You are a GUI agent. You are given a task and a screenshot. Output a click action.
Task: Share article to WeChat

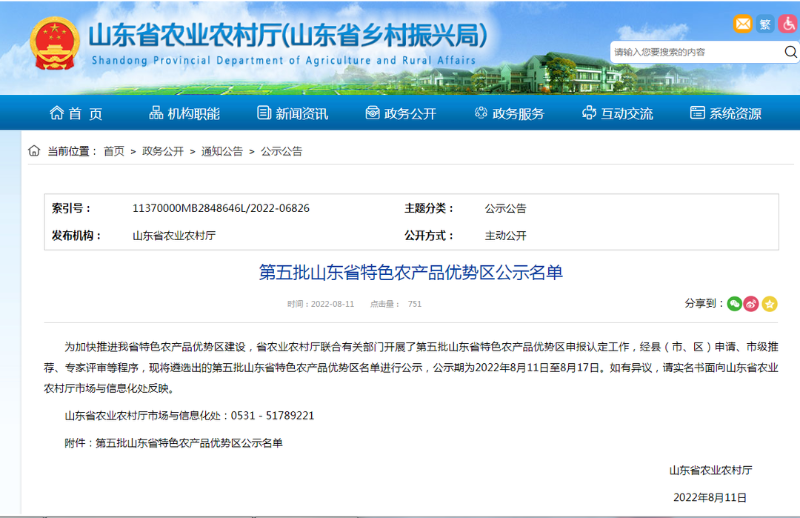(734, 304)
